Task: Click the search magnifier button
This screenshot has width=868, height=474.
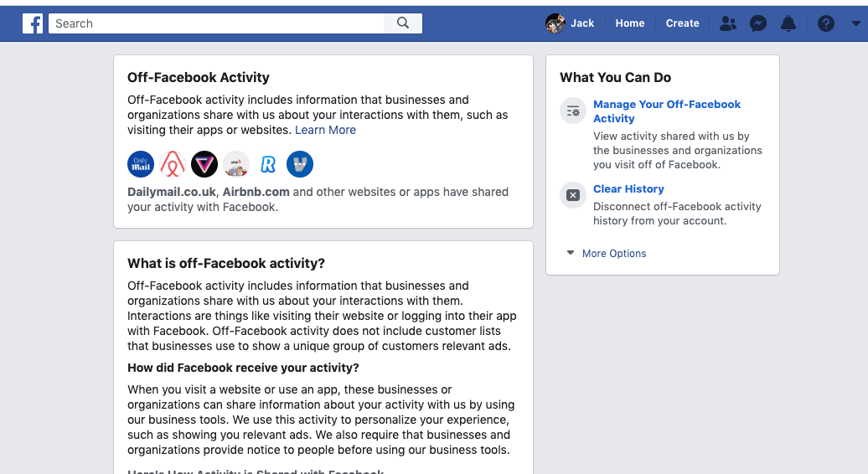Action: point(403,23)
